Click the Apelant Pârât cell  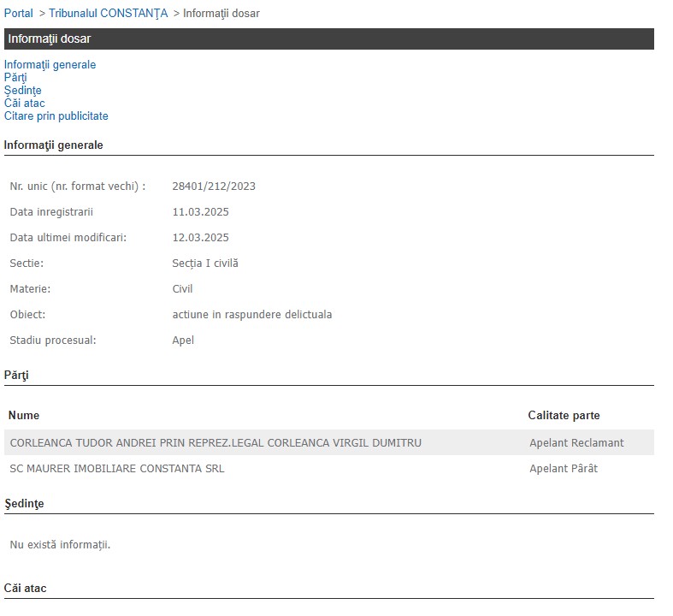(x=563, y=469)
